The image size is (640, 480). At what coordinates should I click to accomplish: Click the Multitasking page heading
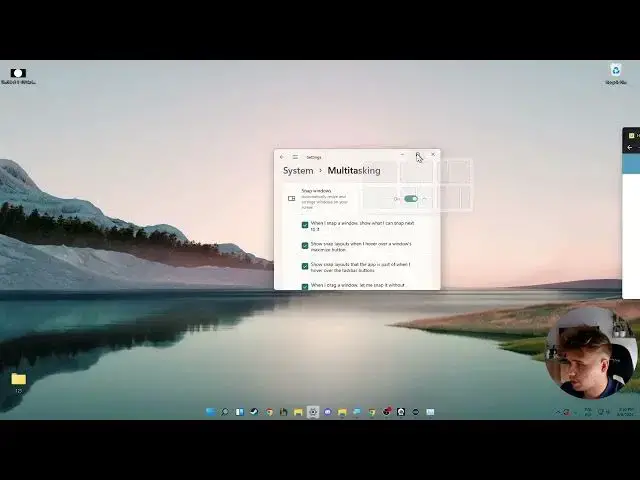(354, 171)
